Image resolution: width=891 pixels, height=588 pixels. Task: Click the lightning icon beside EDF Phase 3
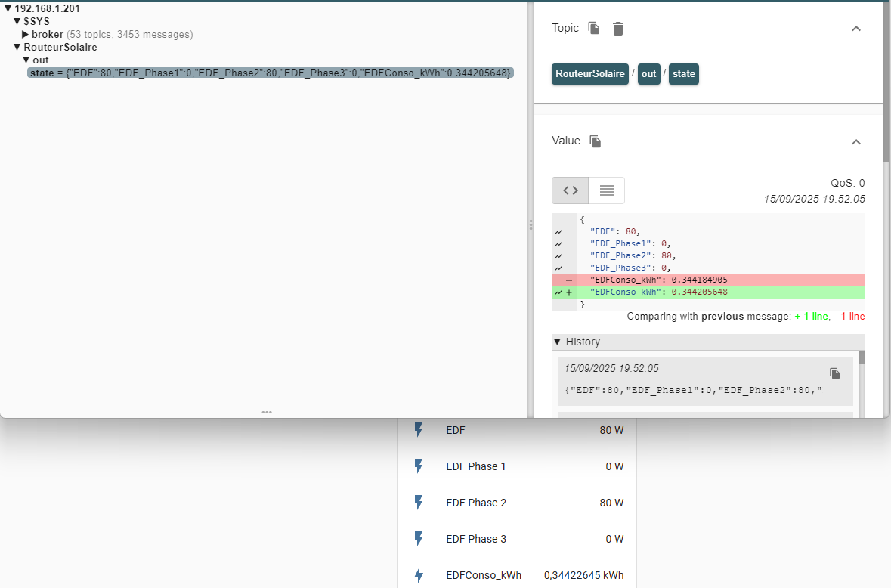point(419,539)
